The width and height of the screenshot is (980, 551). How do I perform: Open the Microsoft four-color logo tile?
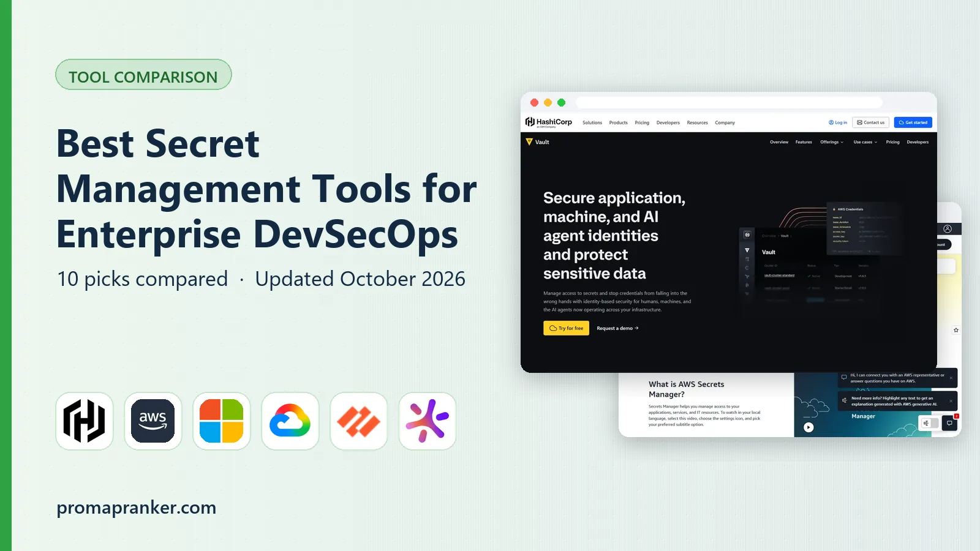tap(222, 421)
